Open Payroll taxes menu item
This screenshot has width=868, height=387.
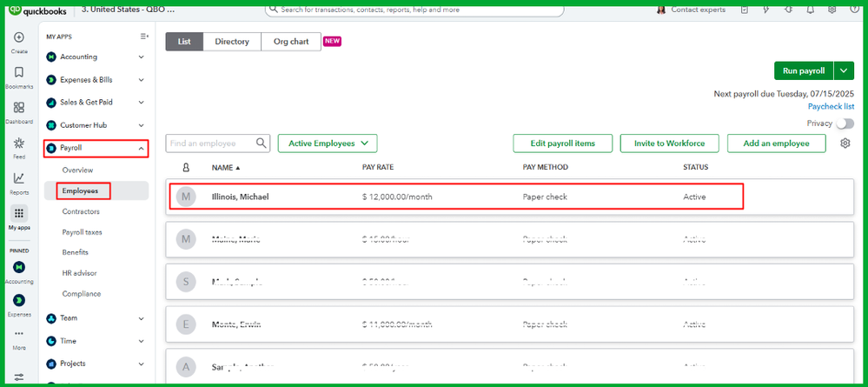(x=82, y=232)
